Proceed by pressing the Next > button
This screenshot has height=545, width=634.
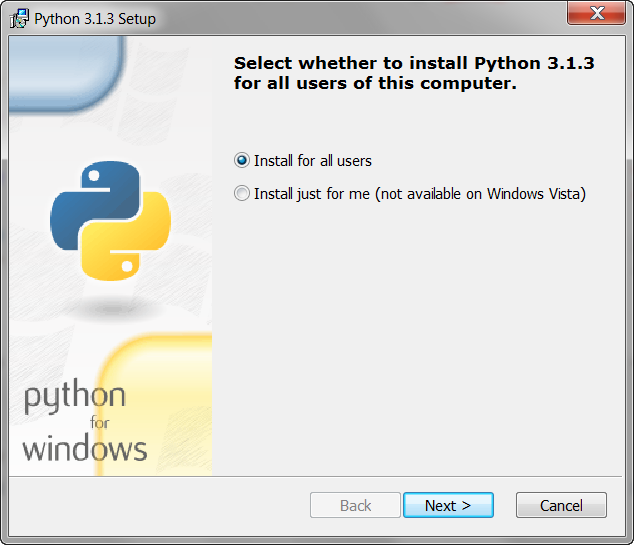448,505
